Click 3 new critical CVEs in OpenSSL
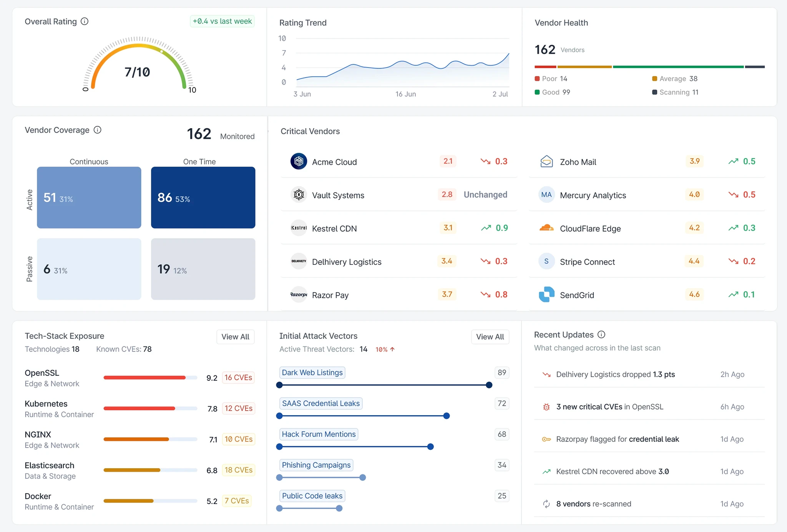 [x=609, y=407]
